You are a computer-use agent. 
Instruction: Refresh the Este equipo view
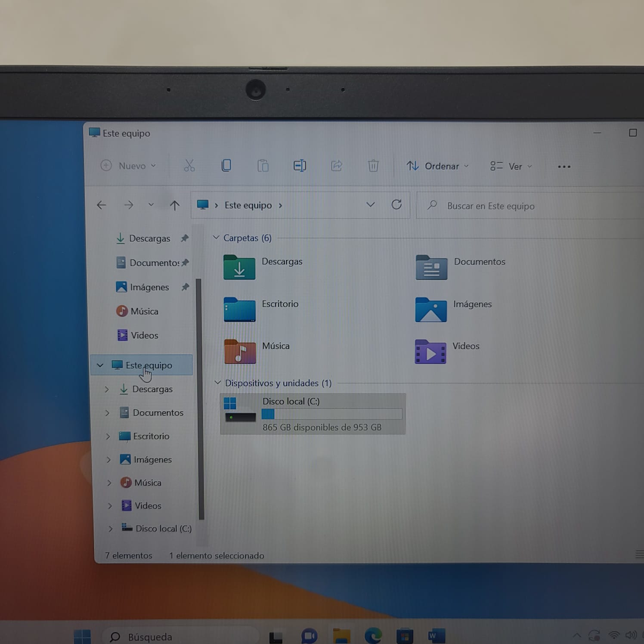tap(396, 204)
